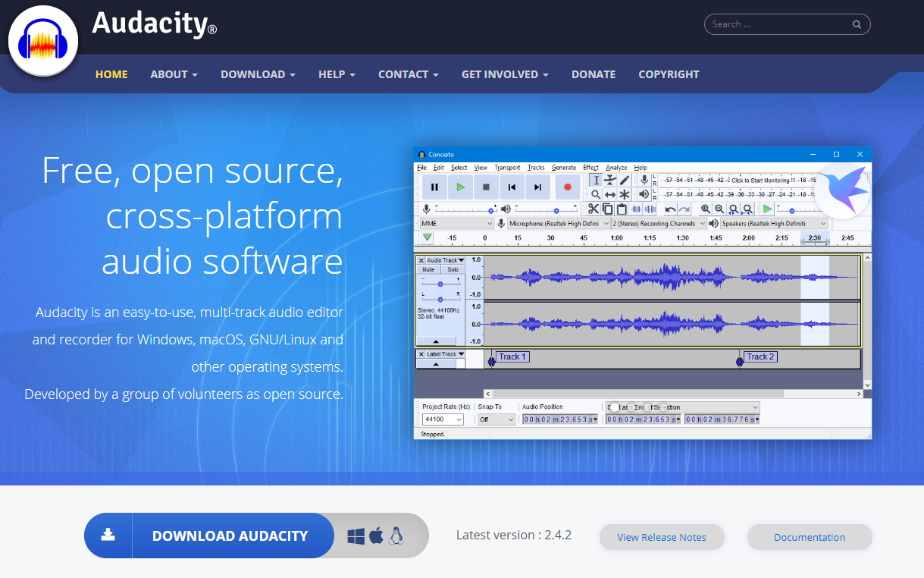This screenshot has height=578, width=924.
Task: Toggle Mute on the Audio Track
Action: (x=428, y=269)
